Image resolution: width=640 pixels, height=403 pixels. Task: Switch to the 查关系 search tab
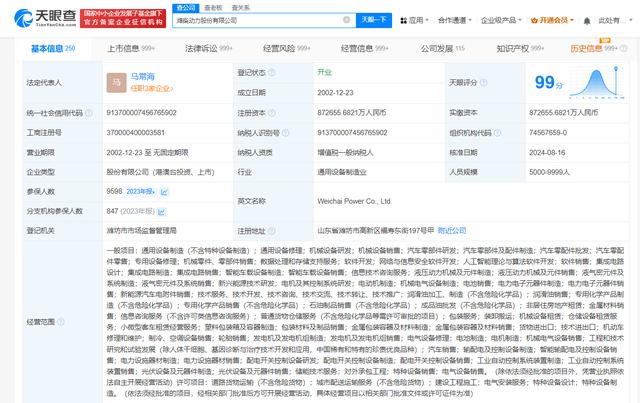240,8
